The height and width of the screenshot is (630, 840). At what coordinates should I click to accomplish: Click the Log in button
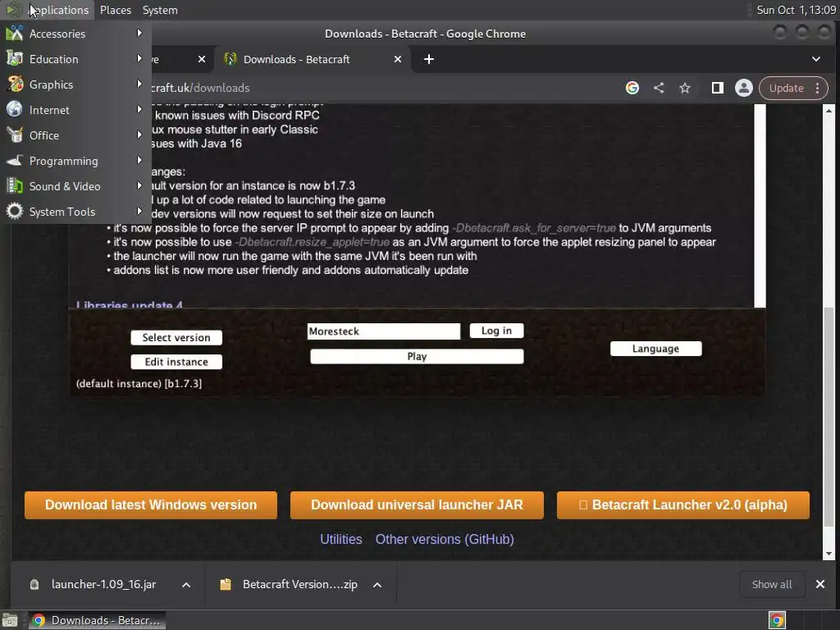pos(496,331)
